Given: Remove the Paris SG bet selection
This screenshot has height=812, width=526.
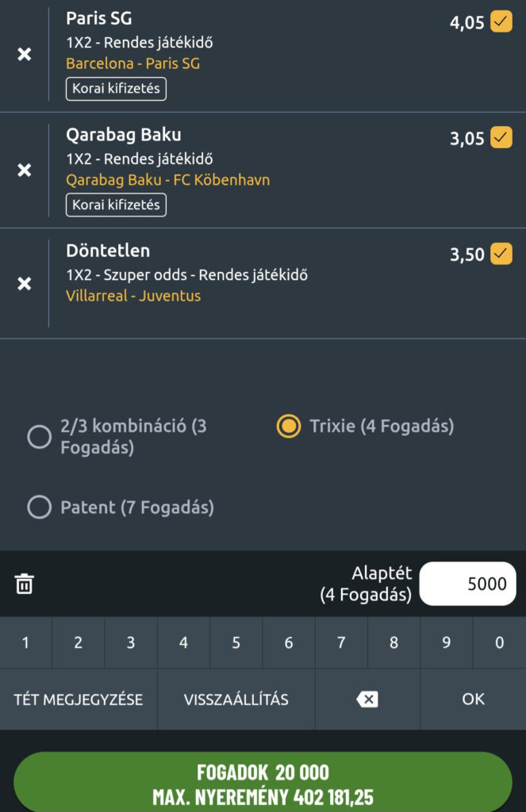Looking at the screenshot, I should [25, 55].
